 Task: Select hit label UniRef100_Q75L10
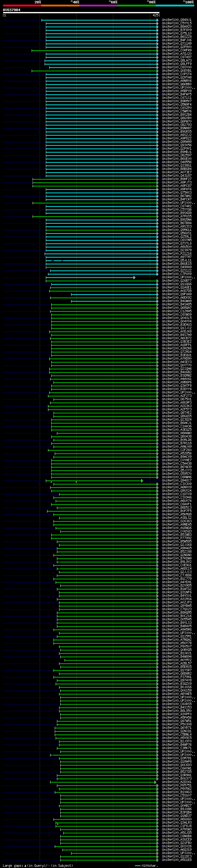point(177,33)
